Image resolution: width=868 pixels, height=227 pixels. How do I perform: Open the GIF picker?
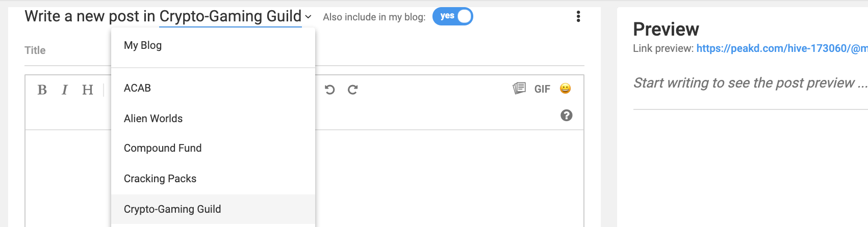542,89
